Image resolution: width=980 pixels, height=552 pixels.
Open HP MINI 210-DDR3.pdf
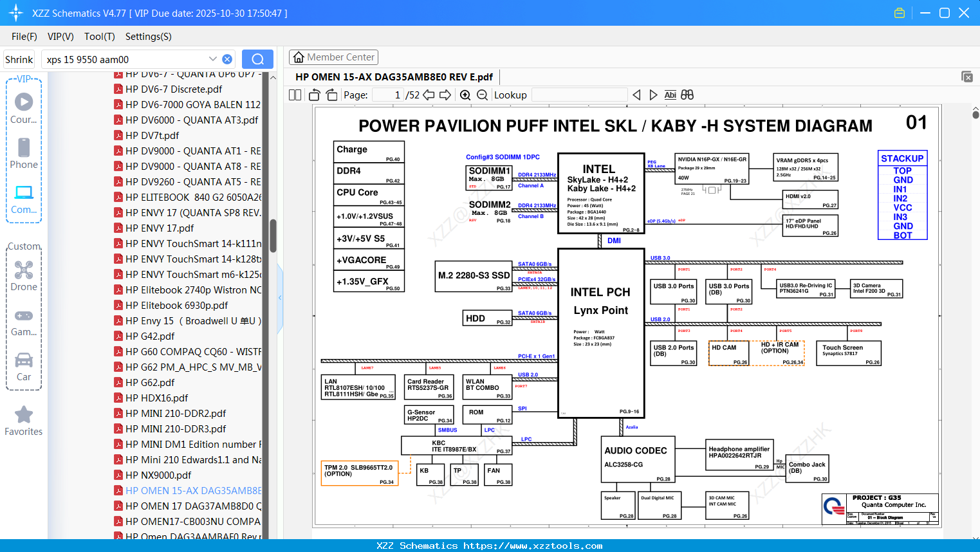176,429
